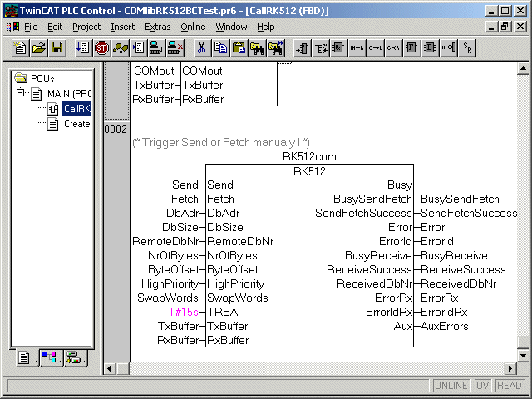Cut selection with the scissors icon

coord(201,48)
